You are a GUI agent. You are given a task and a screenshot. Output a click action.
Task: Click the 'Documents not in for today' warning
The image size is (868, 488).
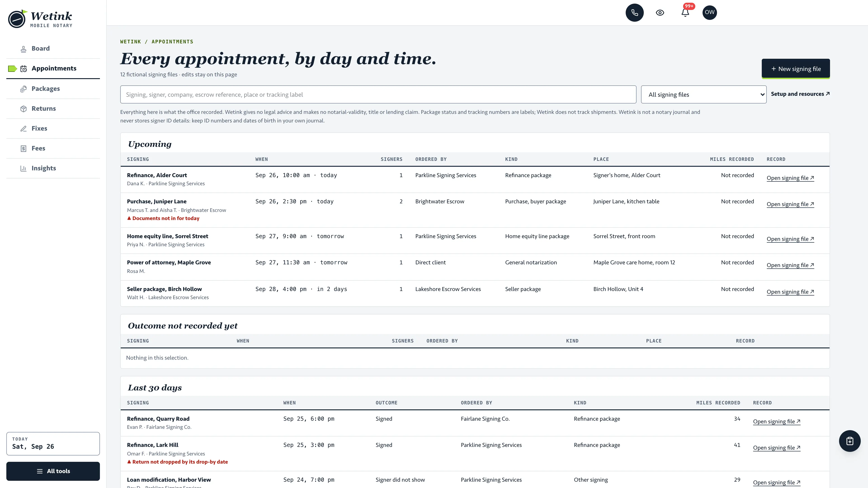coord(163,218)
